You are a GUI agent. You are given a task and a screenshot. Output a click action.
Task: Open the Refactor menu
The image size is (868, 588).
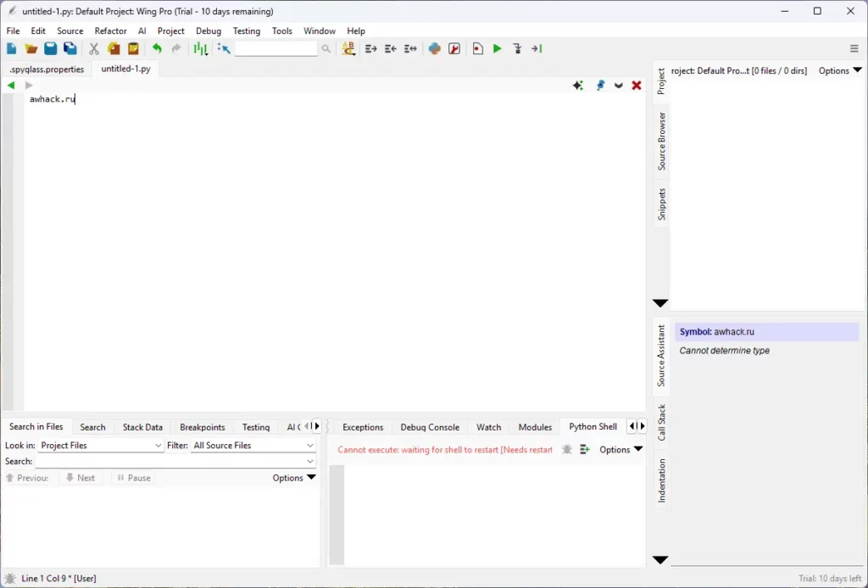(111, 31)
